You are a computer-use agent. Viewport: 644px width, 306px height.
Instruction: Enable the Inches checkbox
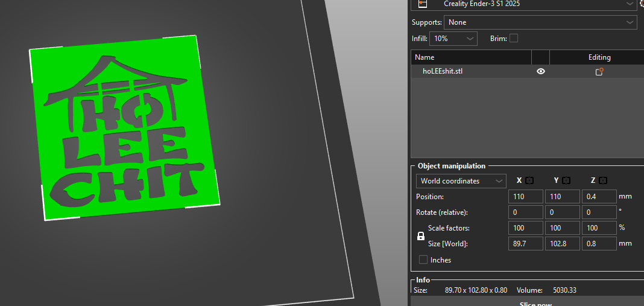(x=423, y=260)
